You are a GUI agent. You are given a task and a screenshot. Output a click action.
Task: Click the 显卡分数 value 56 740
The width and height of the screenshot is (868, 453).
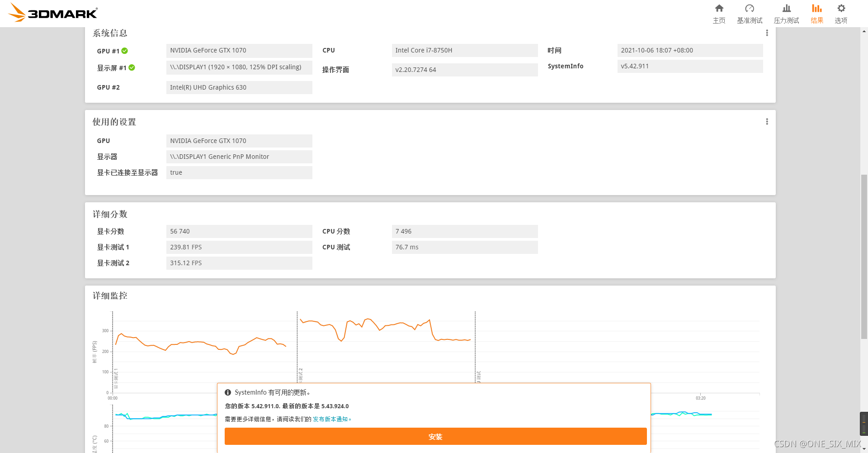tap(239, 231)
